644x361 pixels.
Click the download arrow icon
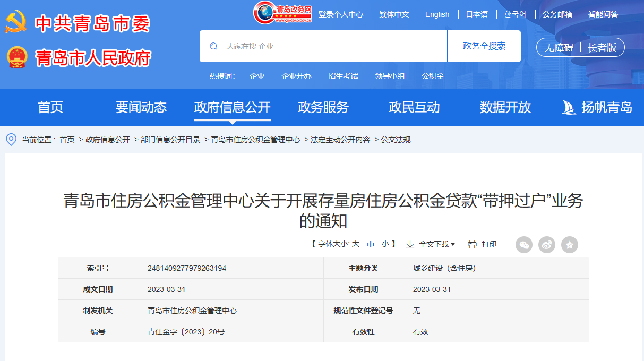click(410, 244)
